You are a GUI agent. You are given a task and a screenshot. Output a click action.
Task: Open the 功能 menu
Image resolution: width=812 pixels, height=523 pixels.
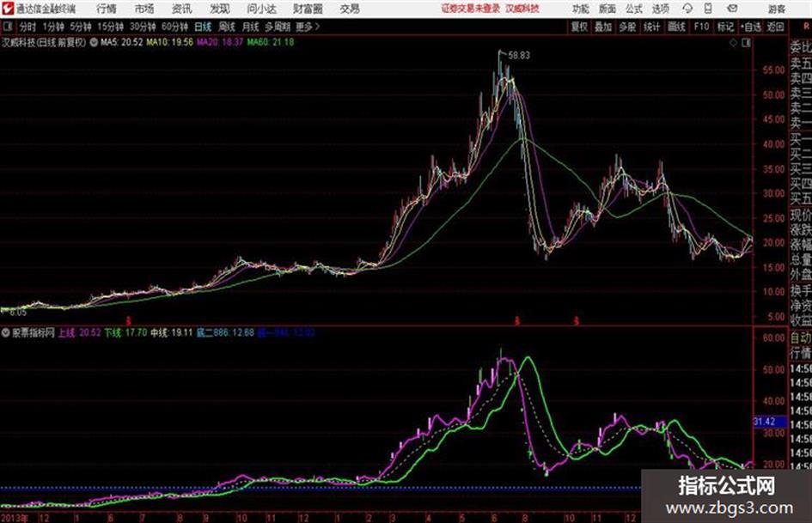581,9
